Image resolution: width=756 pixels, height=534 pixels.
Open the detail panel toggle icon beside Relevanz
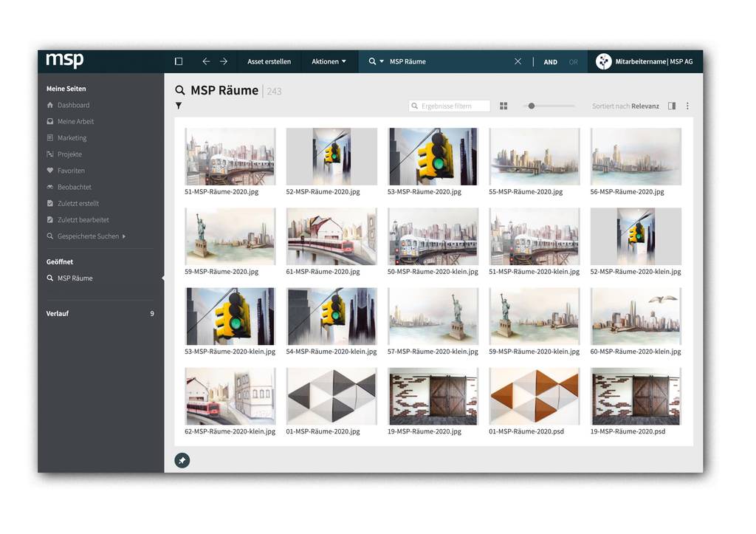671,106
